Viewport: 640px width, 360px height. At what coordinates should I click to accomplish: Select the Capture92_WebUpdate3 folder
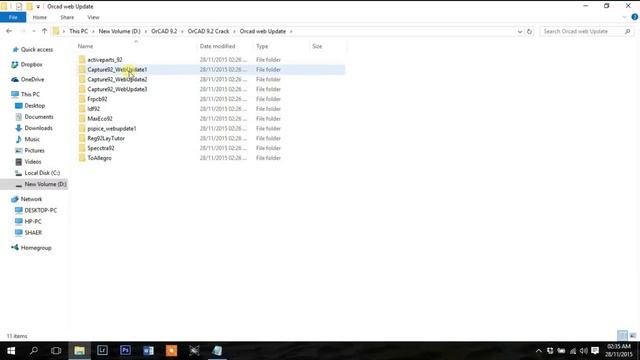tap(117, 89)
